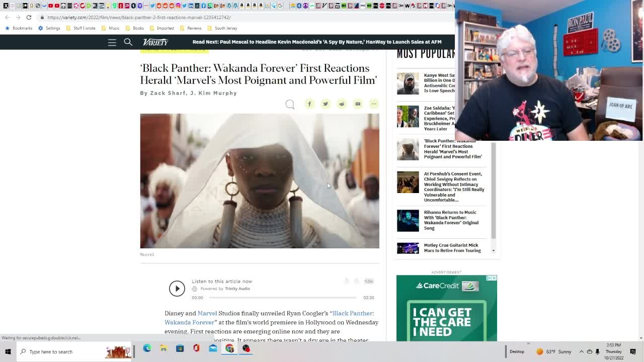Open the Desktop toolbar on taskbar

[517, 352]
